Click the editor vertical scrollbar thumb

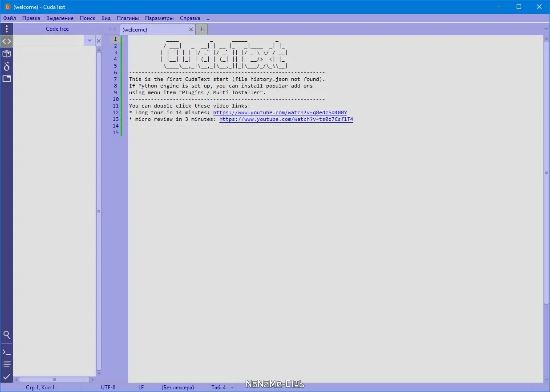[546, 172]
